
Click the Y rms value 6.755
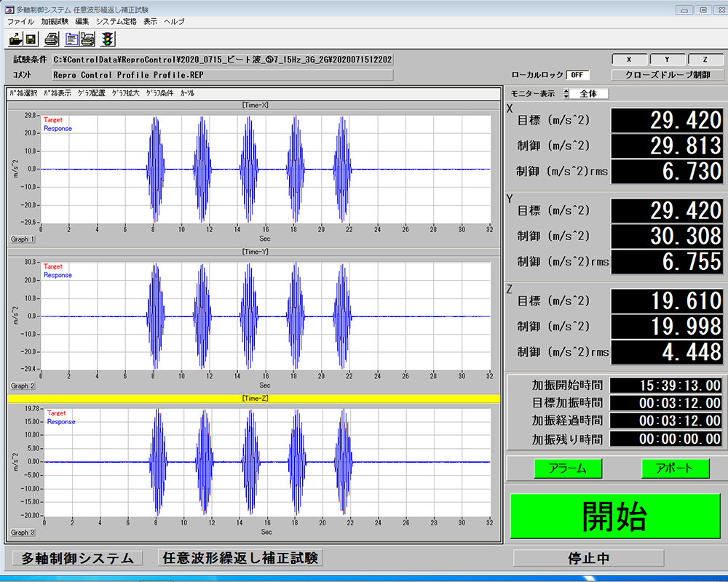[667, 261]
